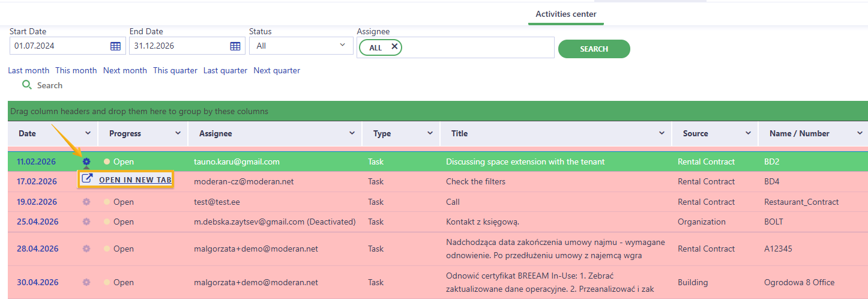Click gear icon in 30.04.2026 row
Screen dimensions: 868x299
pyautogui.click(x=86, y=282)
